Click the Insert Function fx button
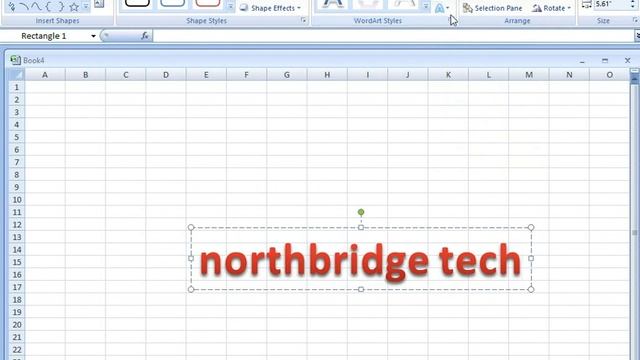640x360 pixels. [x=144, y=36]
